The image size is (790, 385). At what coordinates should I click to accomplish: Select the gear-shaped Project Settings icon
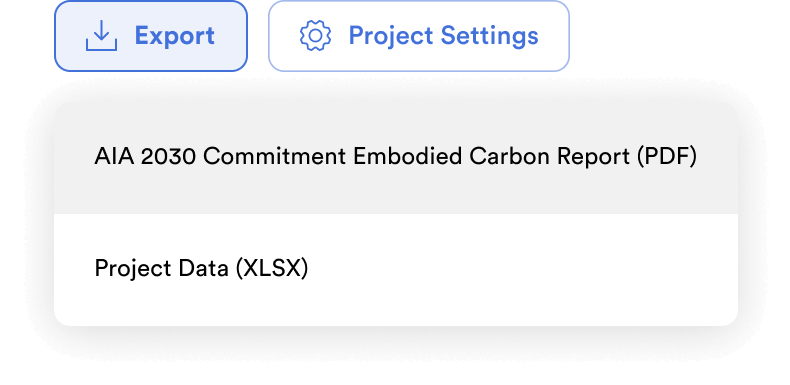[315, 36]
